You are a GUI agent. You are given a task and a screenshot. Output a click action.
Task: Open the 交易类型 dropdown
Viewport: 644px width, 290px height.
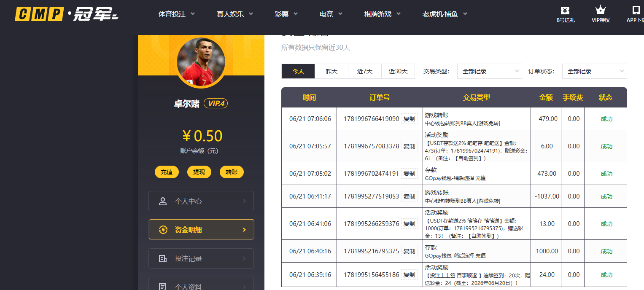tap(490, 71)
